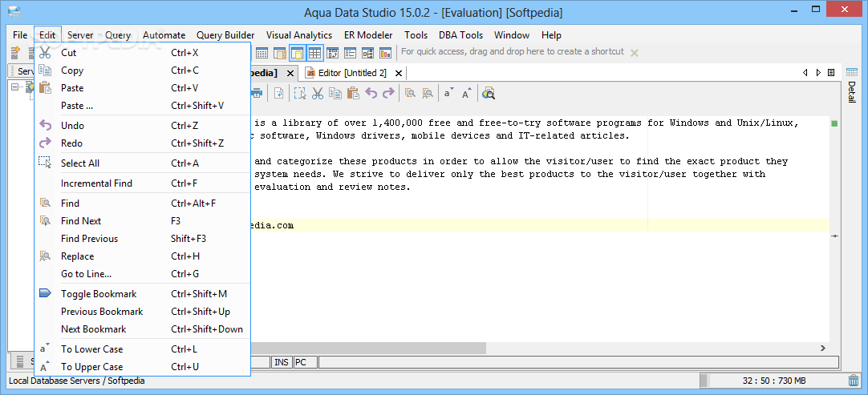Choose Redo from the Edit menu
Viewport: 868px width, 395px height.
pos(143,143)
